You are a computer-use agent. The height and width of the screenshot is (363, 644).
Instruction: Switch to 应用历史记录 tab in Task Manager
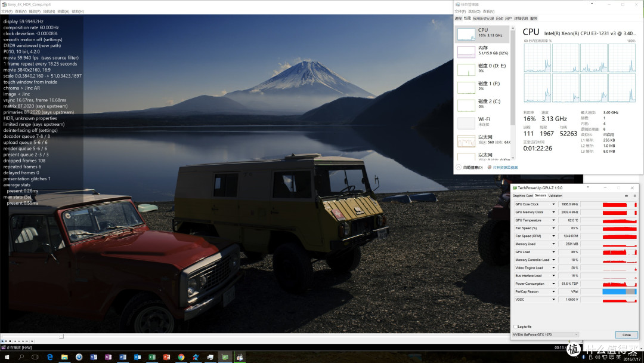484,18
